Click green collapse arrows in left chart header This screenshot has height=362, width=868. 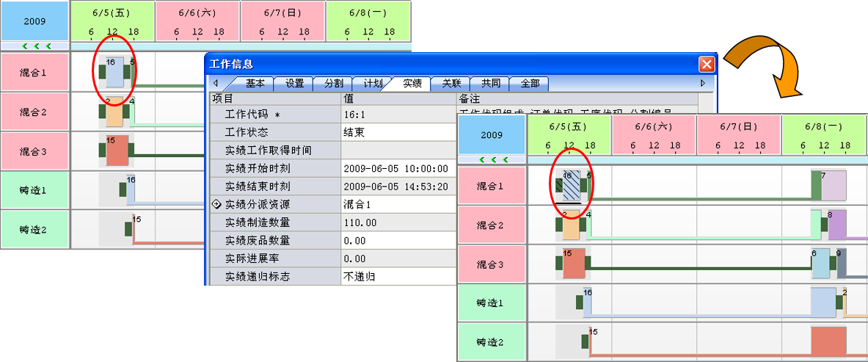pyautogui.click(x=35, y=46)
